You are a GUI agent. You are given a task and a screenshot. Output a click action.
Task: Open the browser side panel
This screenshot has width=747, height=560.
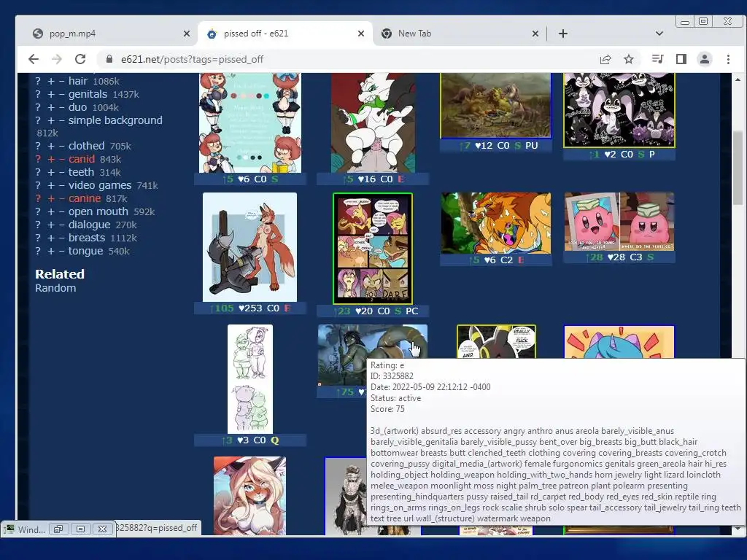[681, 59]
